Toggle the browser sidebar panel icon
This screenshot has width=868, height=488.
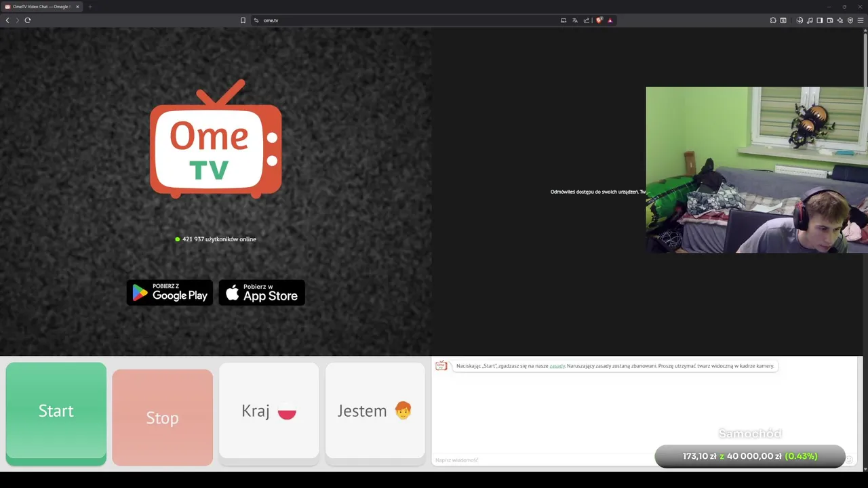tap(820, 20)
